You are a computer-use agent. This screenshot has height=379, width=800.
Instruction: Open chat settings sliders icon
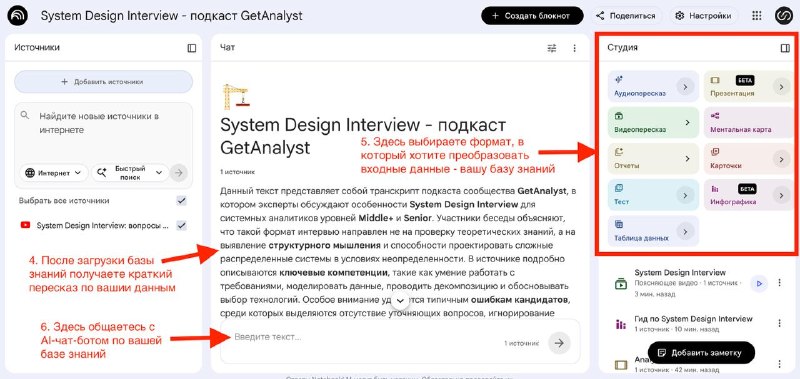552,48
